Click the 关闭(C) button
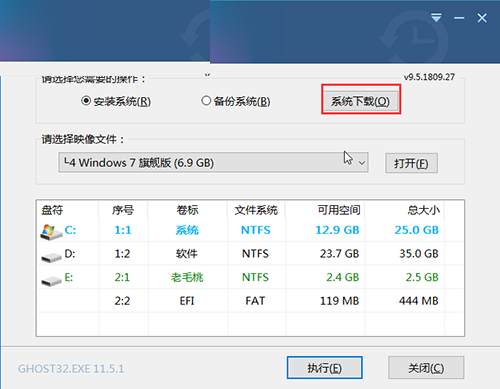Viewport: 500px width, 389px height. pyautogui.click(x=426, y=368)
